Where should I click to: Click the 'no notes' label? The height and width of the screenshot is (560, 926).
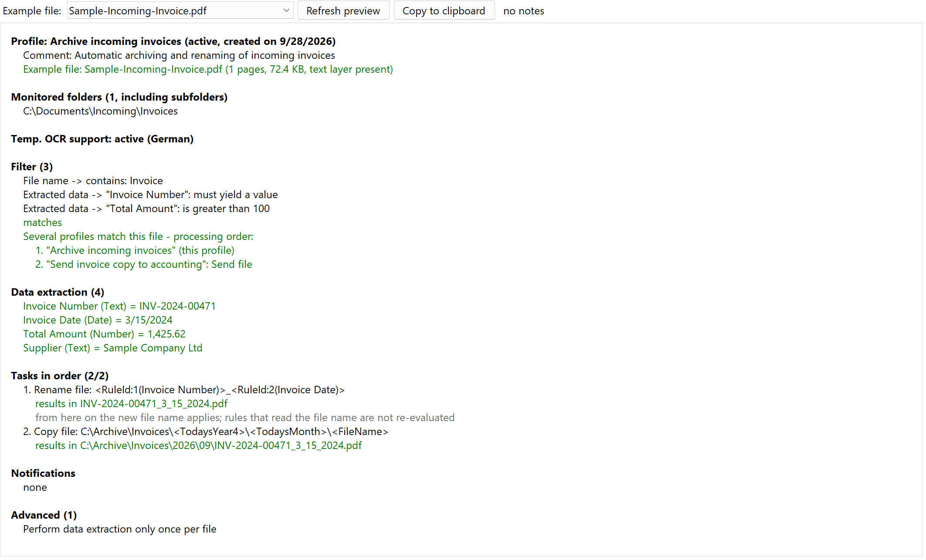click(x=523, y=11)
